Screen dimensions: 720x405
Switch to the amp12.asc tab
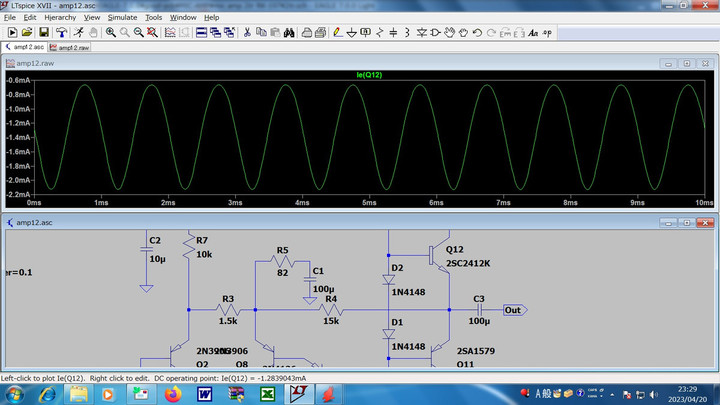27,47
